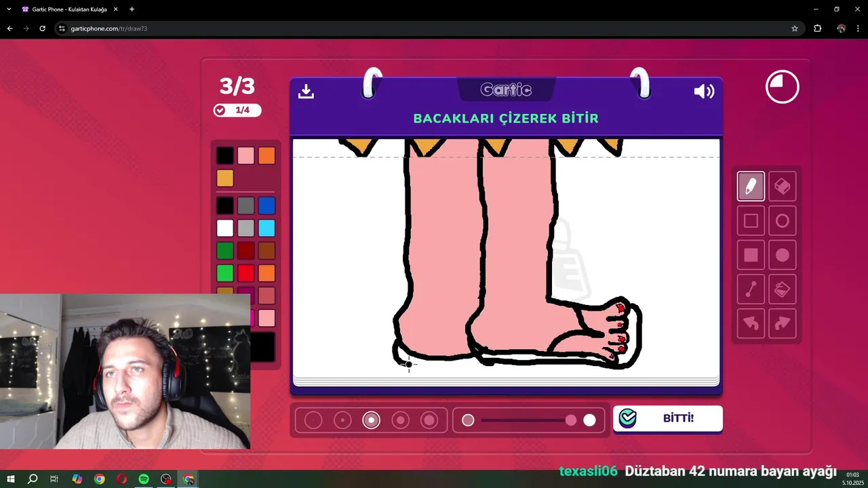The width and height of the screenshot is (868, 488).
Task: Select the straight line tool
Action: (x=751, y=289)
